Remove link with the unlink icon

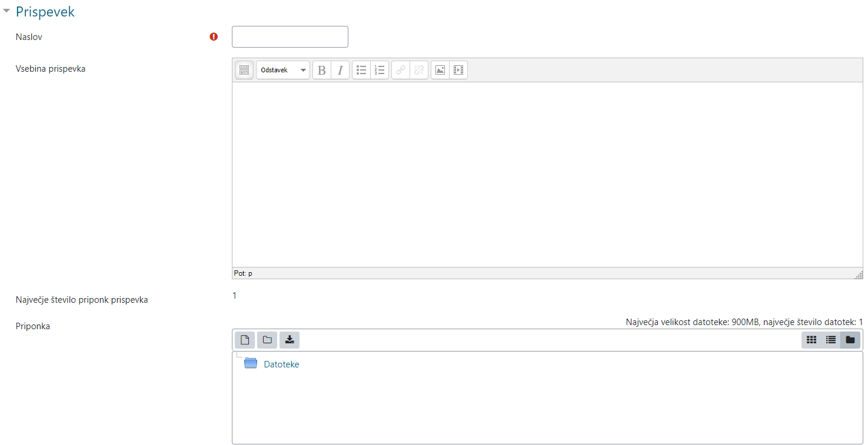[x=419, y=70]
